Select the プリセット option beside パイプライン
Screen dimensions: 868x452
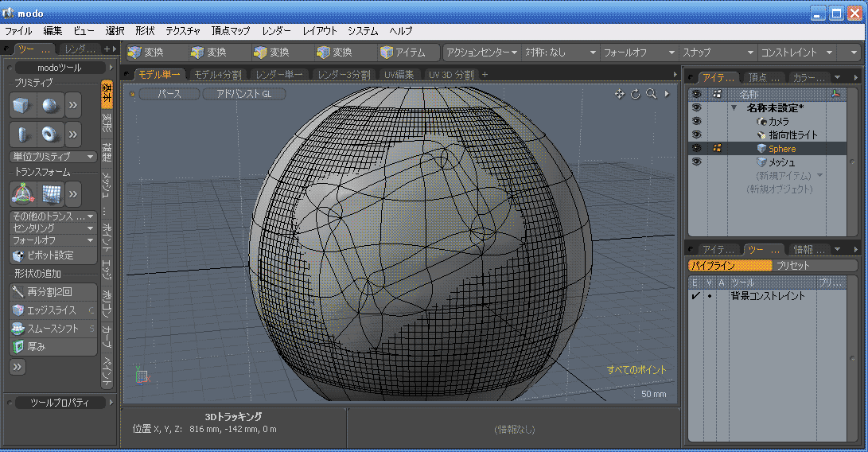click(x=792, y=266)
